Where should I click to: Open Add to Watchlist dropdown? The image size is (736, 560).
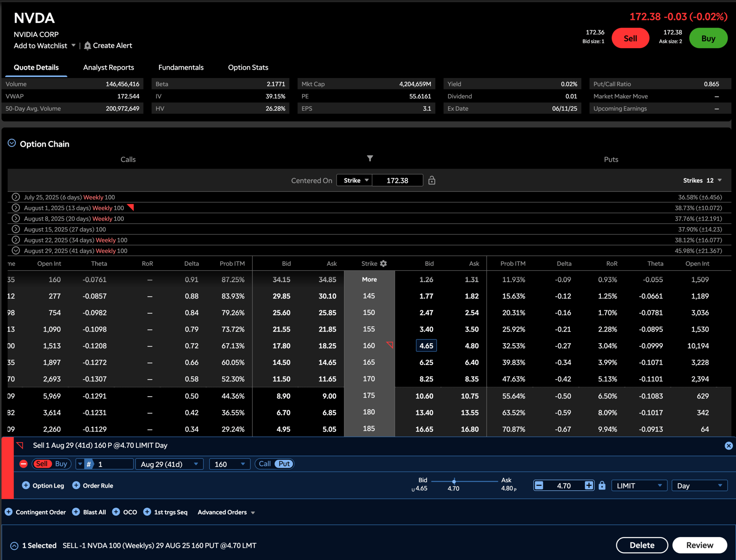(x=73, y=45)
